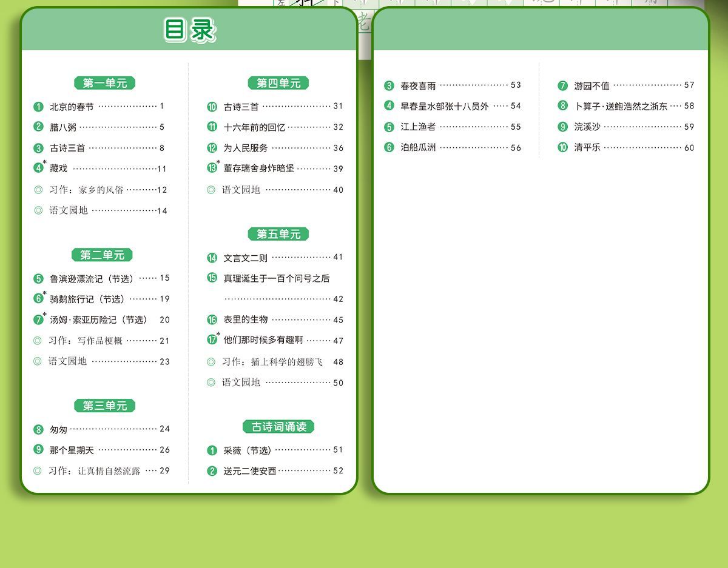Select the starred number 13 icon beside 董存瑞舍身炸暗堡
Image resolution: width=728 pixels, height=568 pixels.
tap(212, 169)
